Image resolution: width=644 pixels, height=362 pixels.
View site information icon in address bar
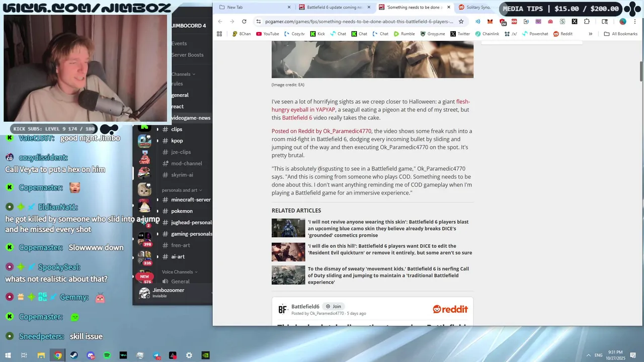click(x=258, y=22)
